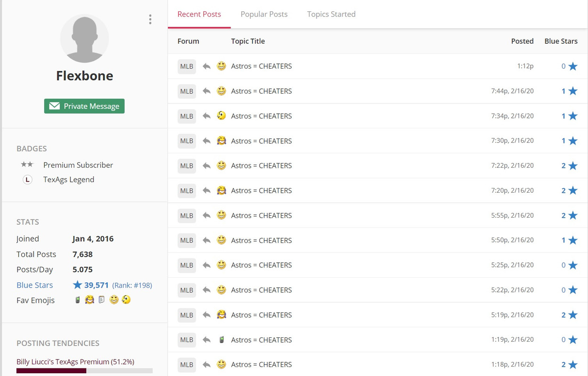588x376 pixels.
Task: Open the Astros = CHEATERS post from 5:25p
Action: [262, 265]
